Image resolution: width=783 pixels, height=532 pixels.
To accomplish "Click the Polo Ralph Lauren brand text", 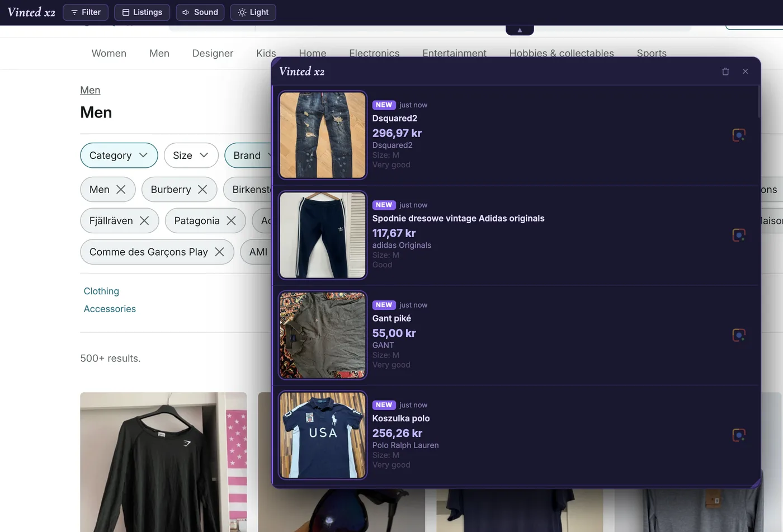I will 405,445.
